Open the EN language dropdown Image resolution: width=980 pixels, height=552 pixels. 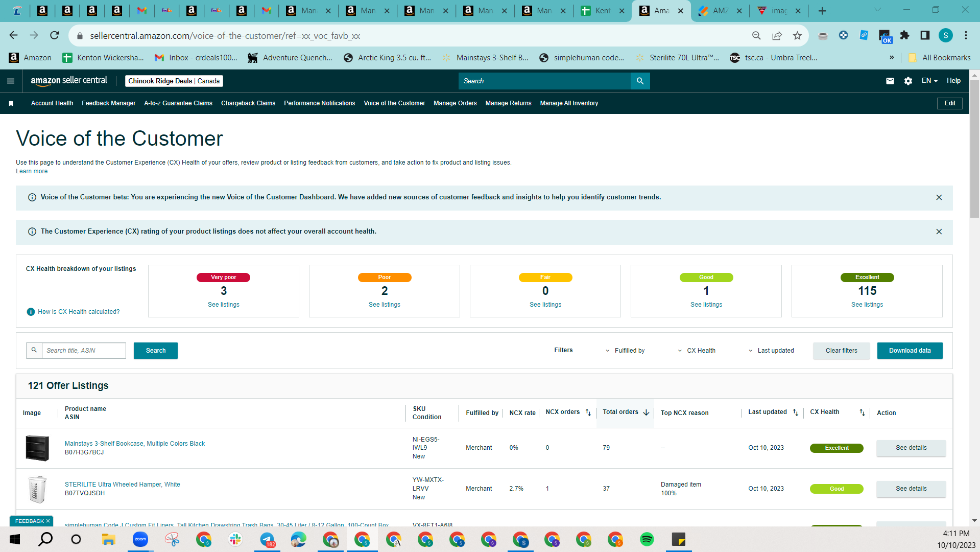[929, 81]
